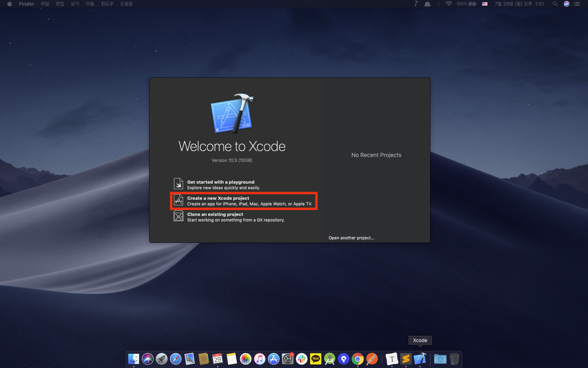Viewport: 588px width, 368px height.
Task: Open Mail stamp icon in Dock
Action: tap(190, 359)
